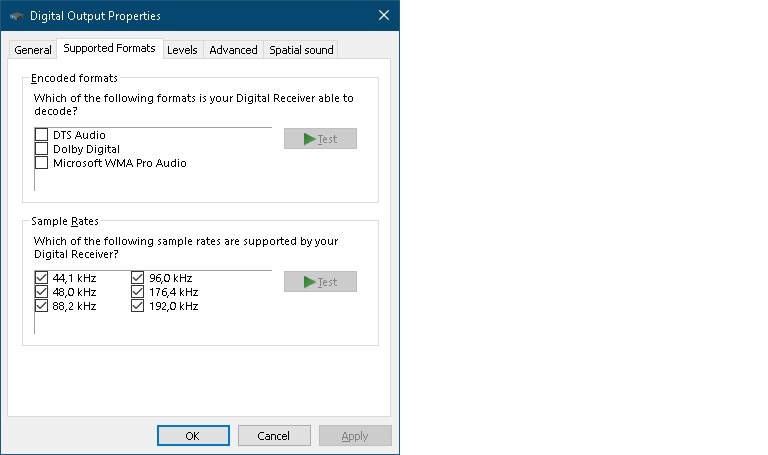Open the Levels tab
768x455 pixels.
pyautogui.click(x=182, y=50)
